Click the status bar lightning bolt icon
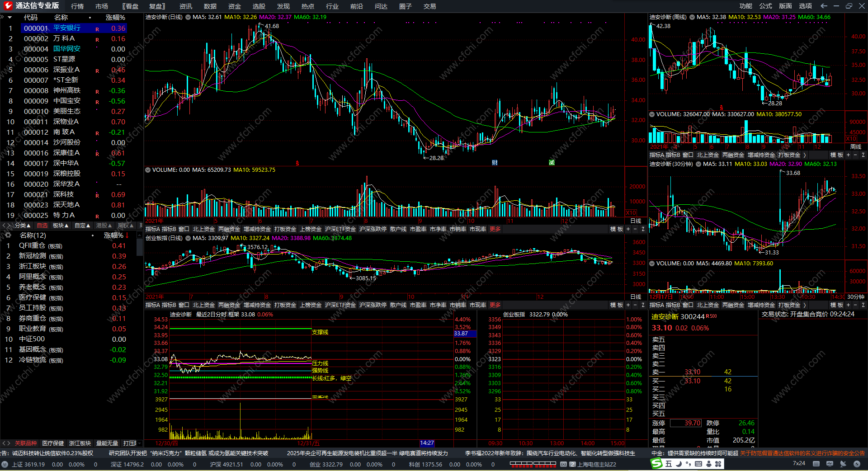Viewport: 868px width, 471px height. point(857,464)
